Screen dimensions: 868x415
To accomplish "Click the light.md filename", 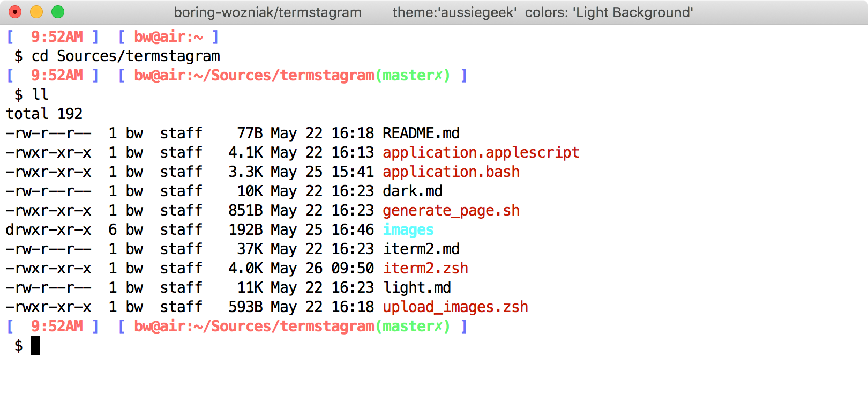I will click(x=417, y=287).
